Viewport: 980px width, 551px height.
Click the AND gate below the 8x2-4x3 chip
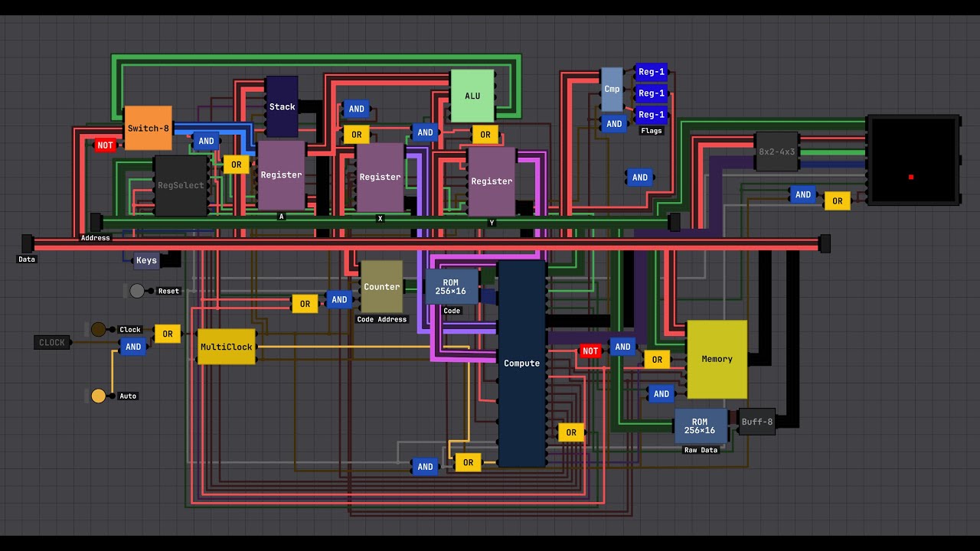(x=803, y=194)
